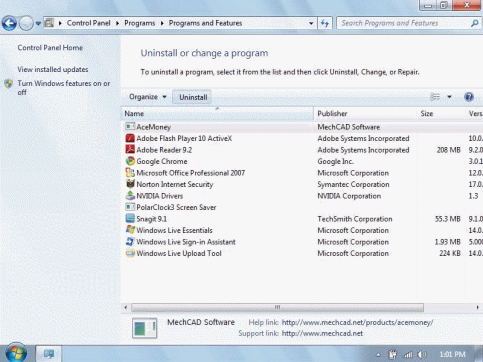Viewport: 483px width, 362px height.
Task: Click the Back navigation arrow button
Action: pos(9,23)
